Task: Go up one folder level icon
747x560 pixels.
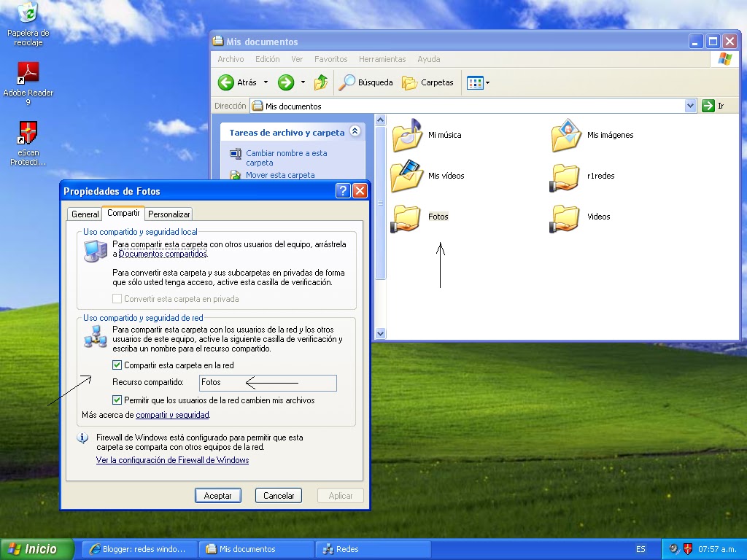Action: tap(321, 82)
